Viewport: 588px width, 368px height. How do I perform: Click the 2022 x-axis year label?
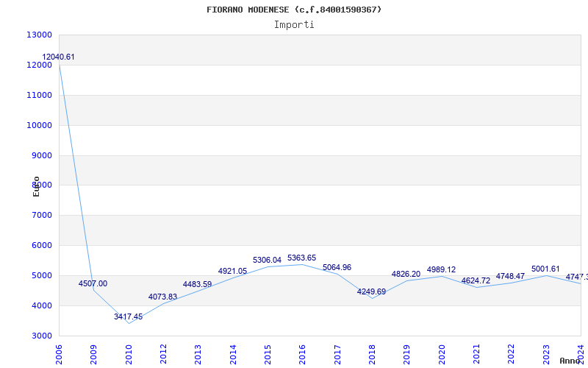pos(512,354)
